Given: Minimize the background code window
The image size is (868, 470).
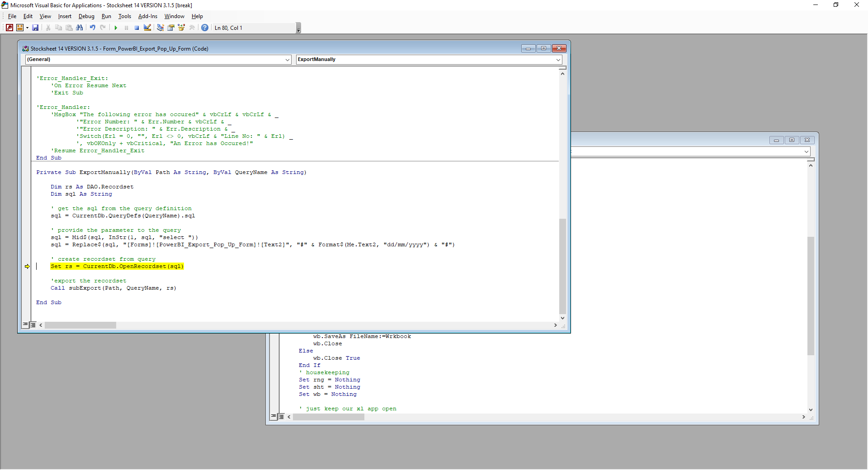Looking at the screenshot, I should 776,140.
